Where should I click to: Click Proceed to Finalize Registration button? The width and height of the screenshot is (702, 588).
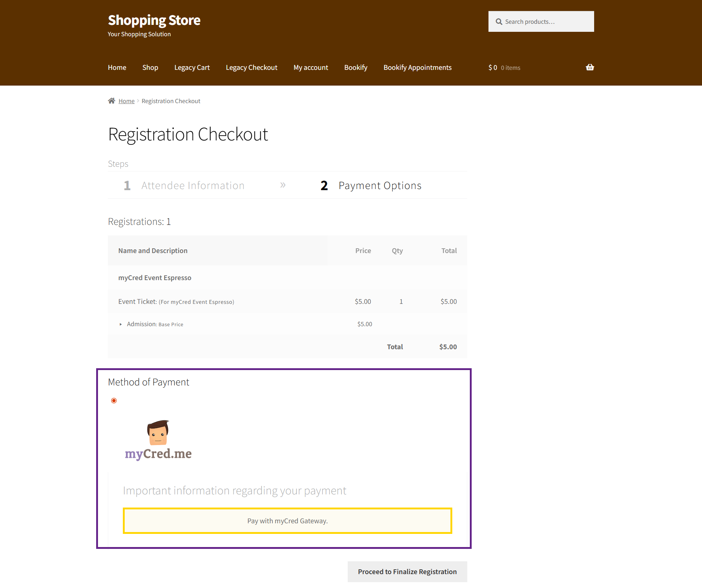tap(407, 572)
